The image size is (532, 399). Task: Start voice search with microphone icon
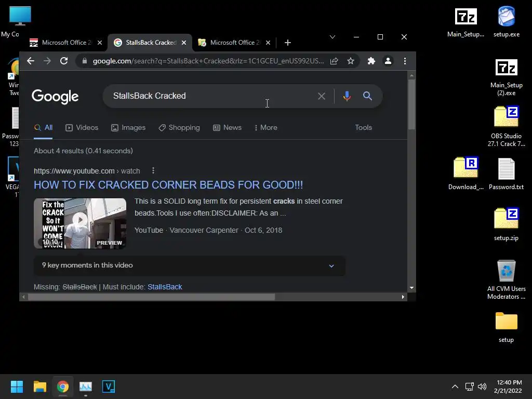coord(347,96)
